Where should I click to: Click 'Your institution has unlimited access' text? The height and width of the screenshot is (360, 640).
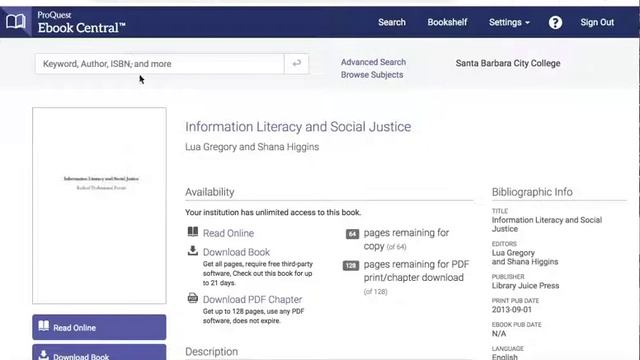click(x=273, y=212)
